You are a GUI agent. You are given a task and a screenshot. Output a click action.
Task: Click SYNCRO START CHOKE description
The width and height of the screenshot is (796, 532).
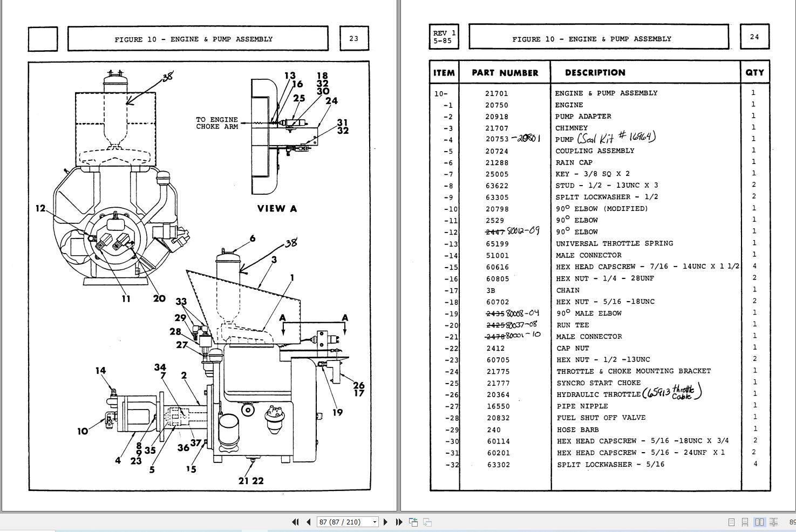[598, 383]
